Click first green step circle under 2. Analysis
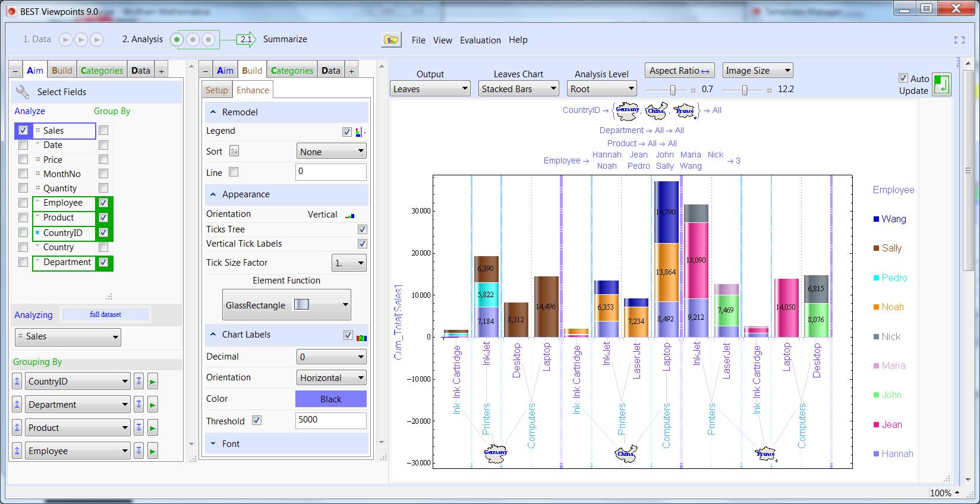Viewport: 980px width, 504px height. click(x=177, y=40)
